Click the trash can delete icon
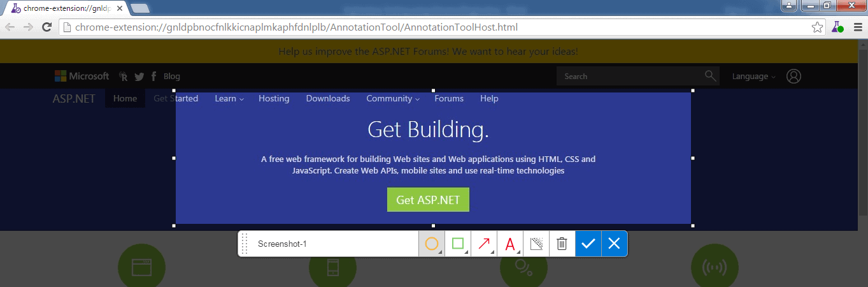This screenshot has height=287, width=868. pyautogui.click(x=562, y=244)
